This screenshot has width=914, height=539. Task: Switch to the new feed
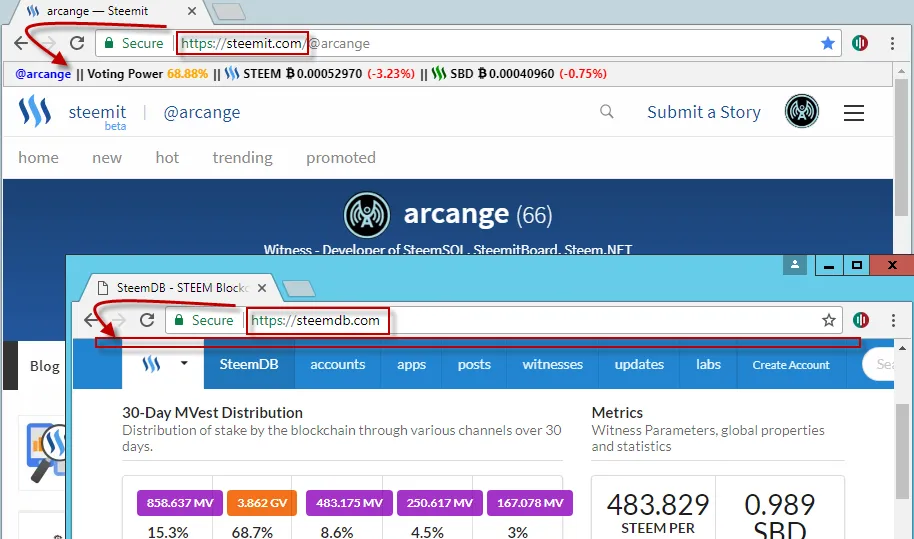(107, 157)
